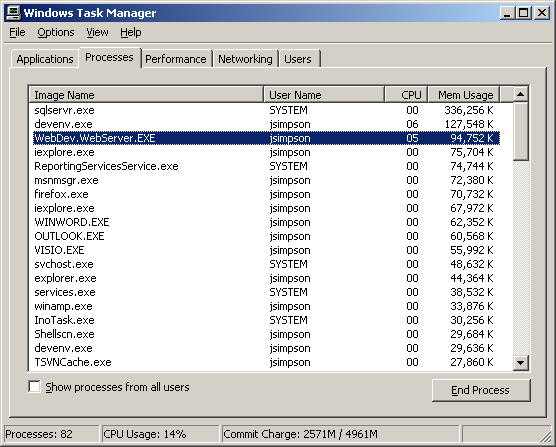Viewport: 556px width, 447px height.
Task: Enable Show processes from all users checkbox
Action: [x=34, y=387]
